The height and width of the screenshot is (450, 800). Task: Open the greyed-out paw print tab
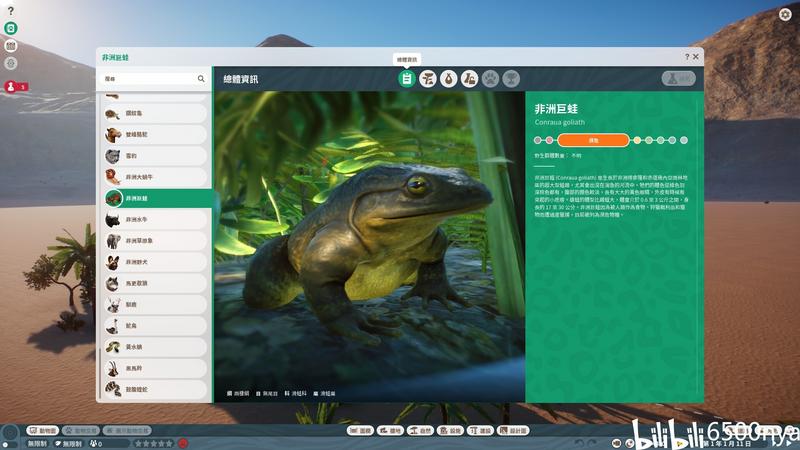click(490, 79)
